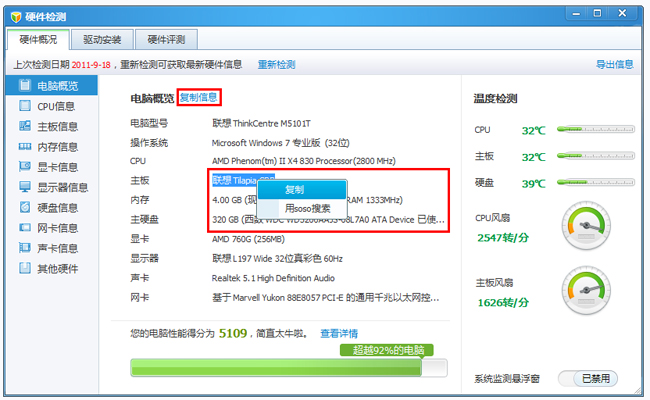
Task: Switch to the 硬件概况 tab
Action: 38,40
